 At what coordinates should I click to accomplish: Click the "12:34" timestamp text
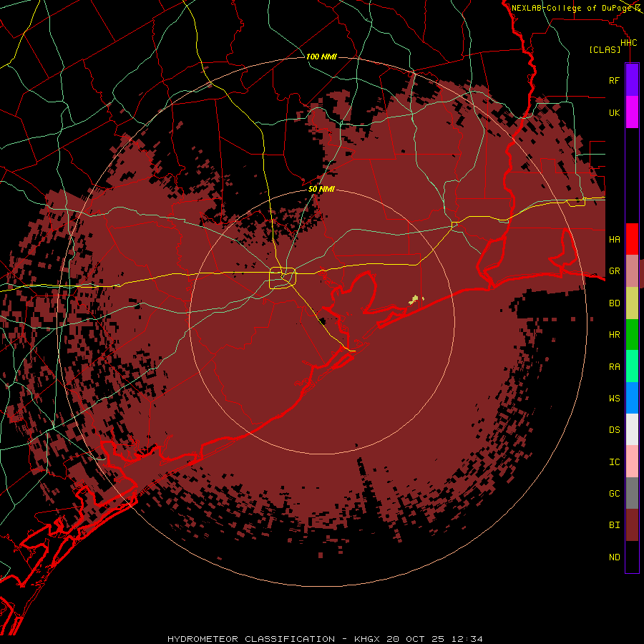point(467,639)
